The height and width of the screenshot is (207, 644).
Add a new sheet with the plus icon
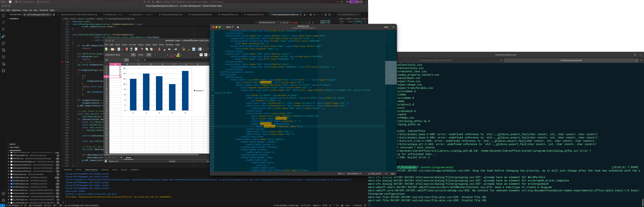pyautogui.click(x=121, y=158)
